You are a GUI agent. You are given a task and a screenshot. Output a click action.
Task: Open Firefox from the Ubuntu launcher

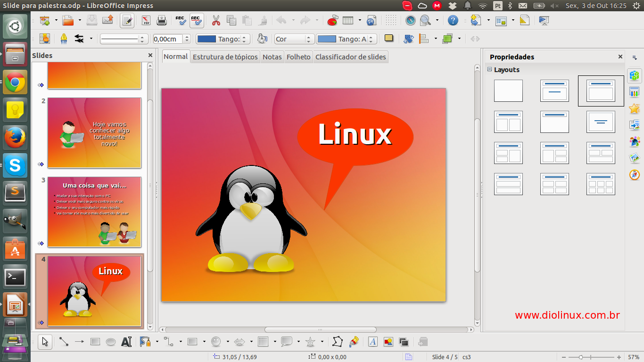pos(15,138)
